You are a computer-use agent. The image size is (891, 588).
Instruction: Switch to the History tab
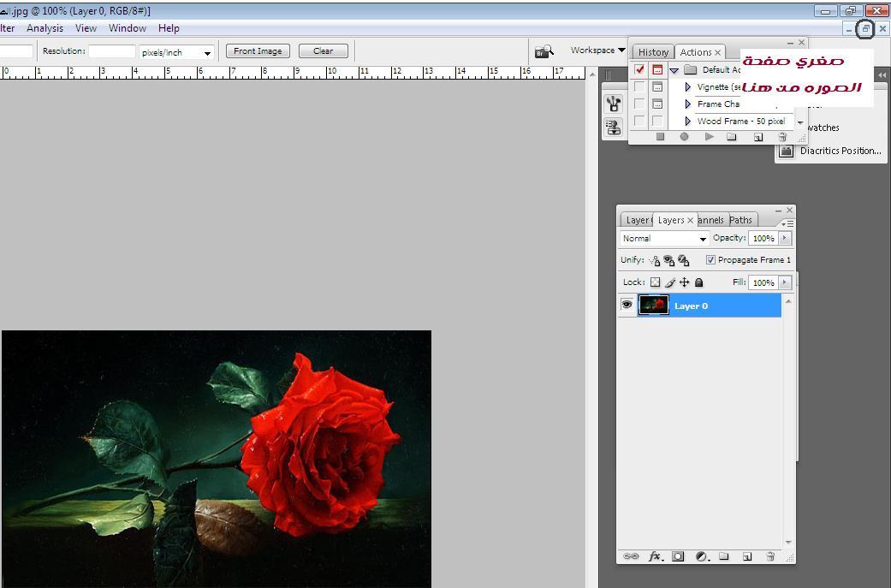[x=653, y=52]
